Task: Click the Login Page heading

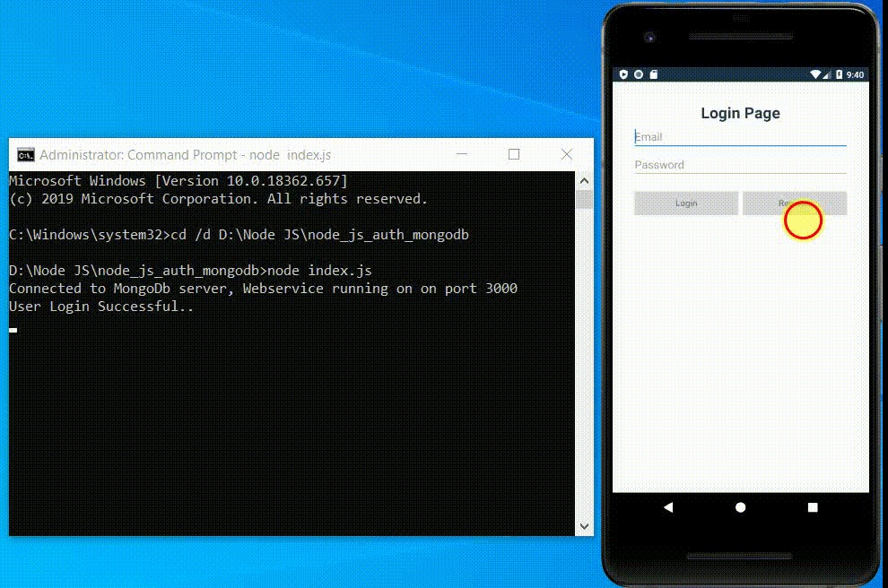Action: tap(740, 113)
